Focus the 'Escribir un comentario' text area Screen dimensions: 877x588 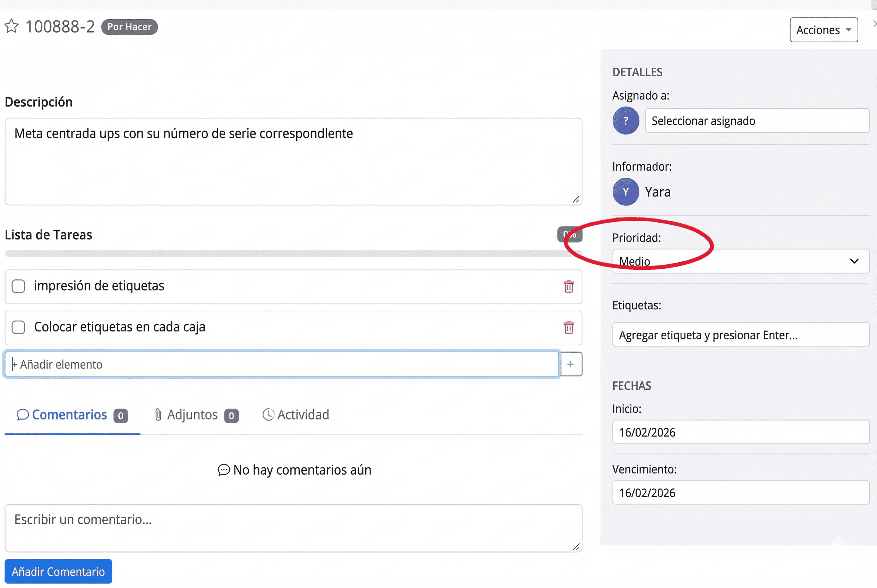tap(293, 527)
